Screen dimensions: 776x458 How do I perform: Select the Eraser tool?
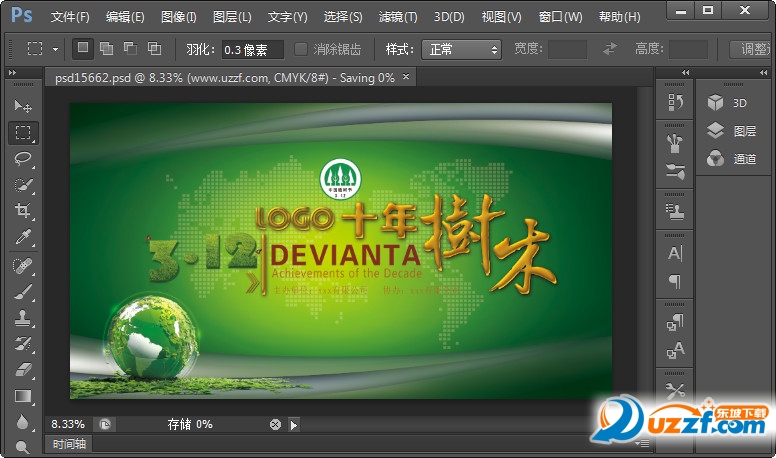pos(23,370)
